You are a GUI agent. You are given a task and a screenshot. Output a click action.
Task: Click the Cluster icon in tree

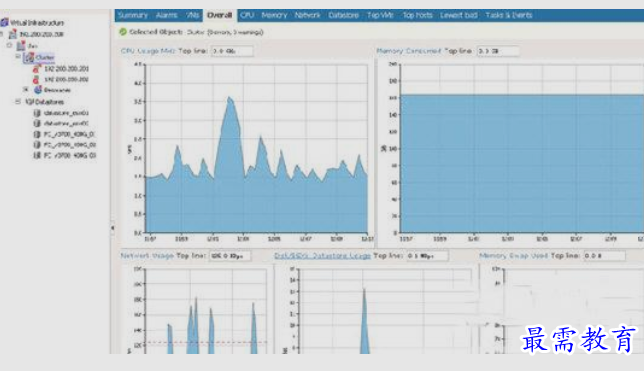tap(29, 58)
